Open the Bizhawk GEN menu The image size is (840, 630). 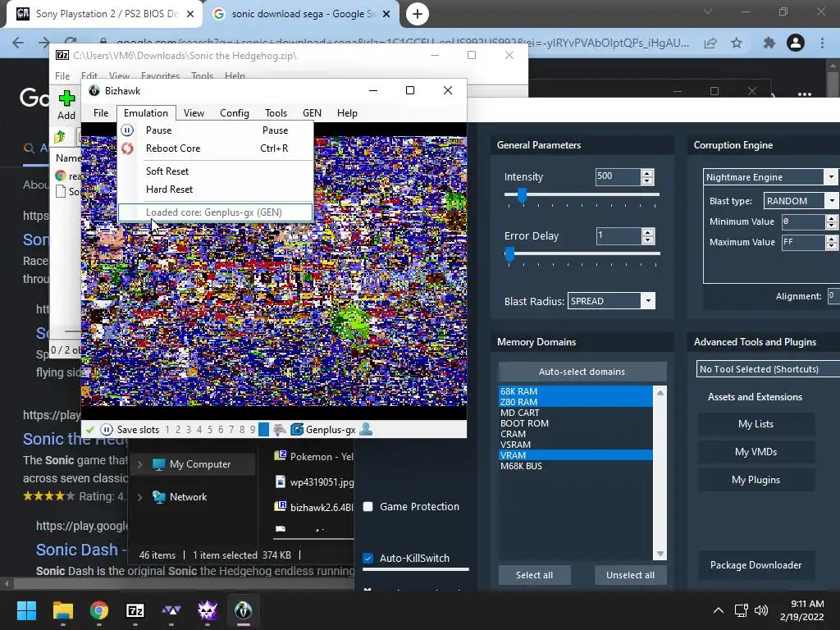[312, 113]
